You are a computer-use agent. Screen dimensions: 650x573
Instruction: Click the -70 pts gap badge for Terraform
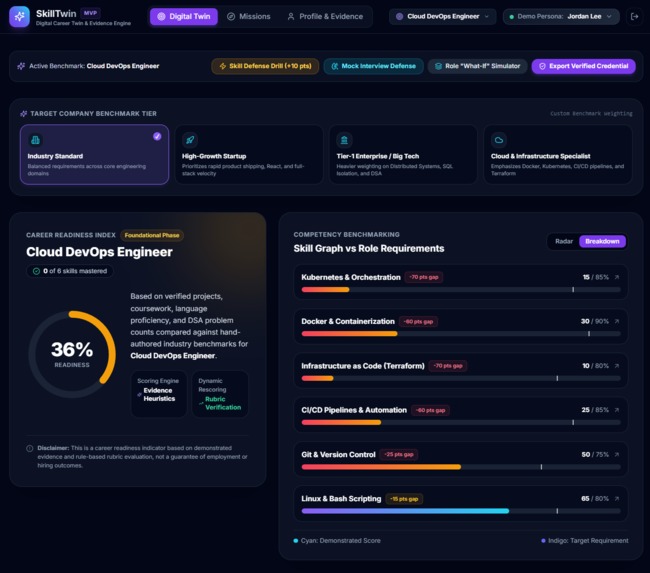(x=448, y=366)
